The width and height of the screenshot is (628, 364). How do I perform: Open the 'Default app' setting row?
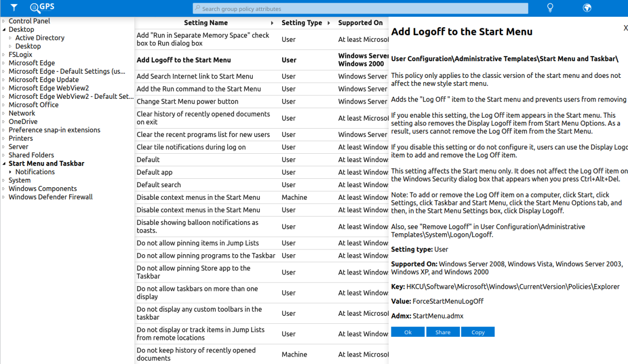tap(262, 172)
